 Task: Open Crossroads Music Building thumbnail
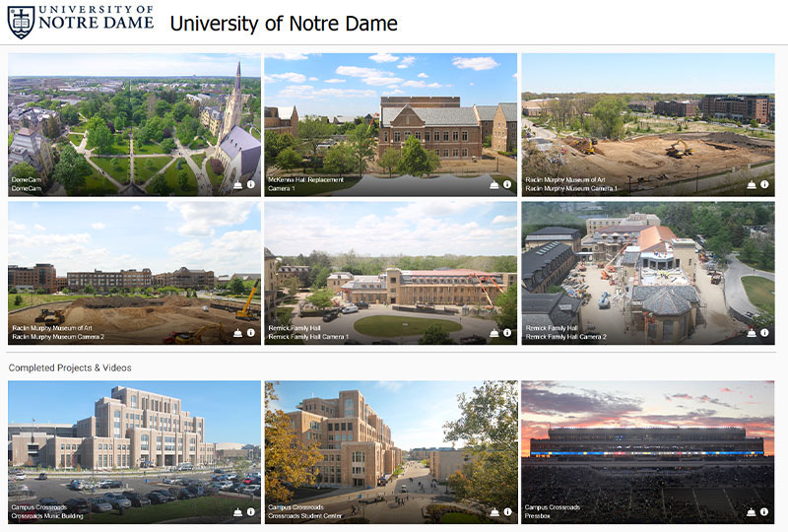[134, 452]
